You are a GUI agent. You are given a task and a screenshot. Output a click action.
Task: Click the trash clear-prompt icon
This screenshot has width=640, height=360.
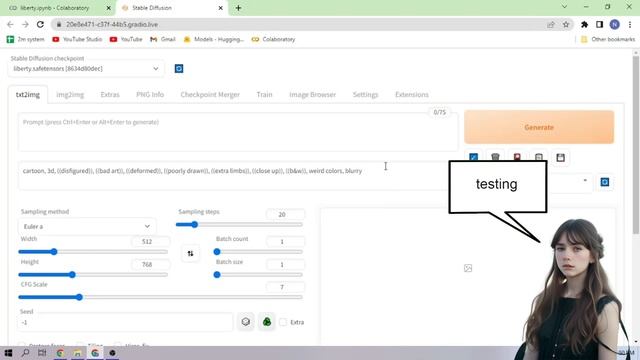[x=495, y=157]
